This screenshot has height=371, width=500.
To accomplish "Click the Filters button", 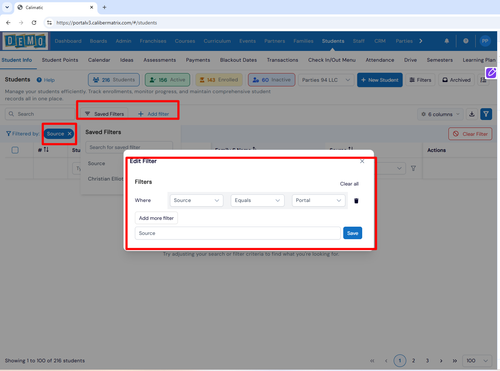I will (420, 80).
